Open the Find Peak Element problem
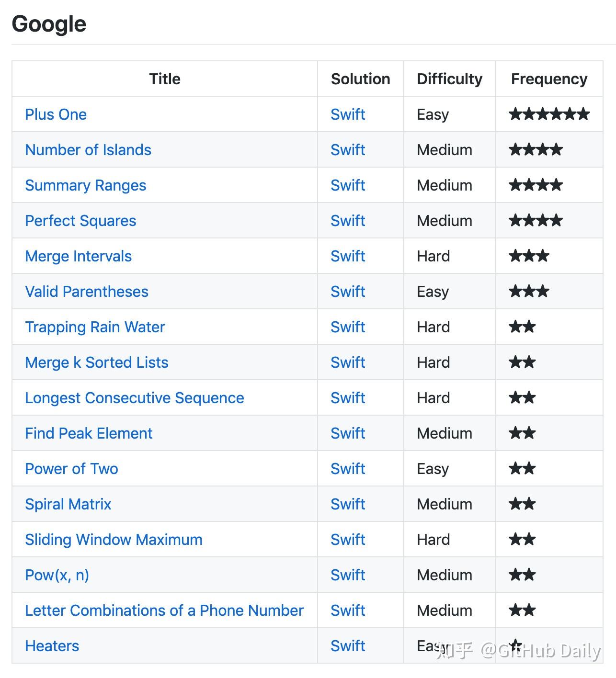Viewport: 616px width, 678px height. tap(89, 433)
